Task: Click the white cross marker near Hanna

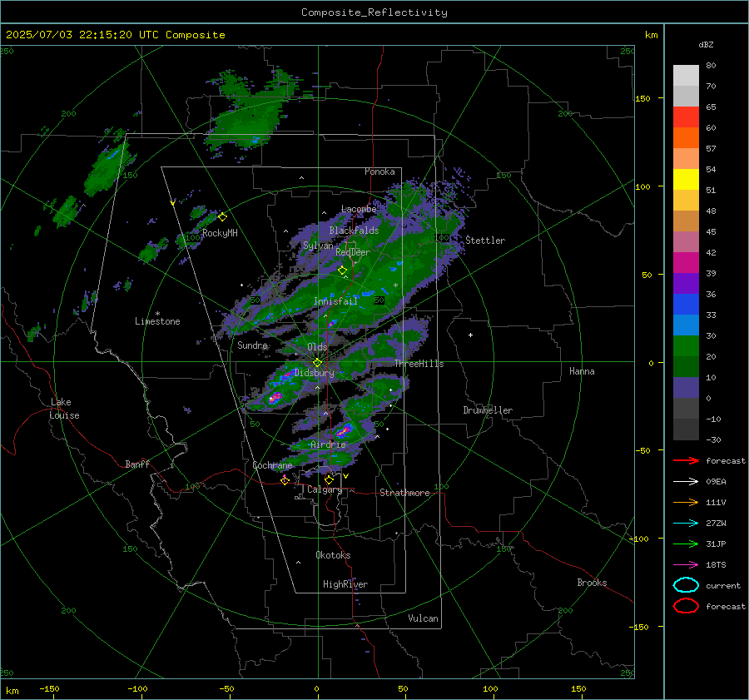Action: tap(470, 335)
